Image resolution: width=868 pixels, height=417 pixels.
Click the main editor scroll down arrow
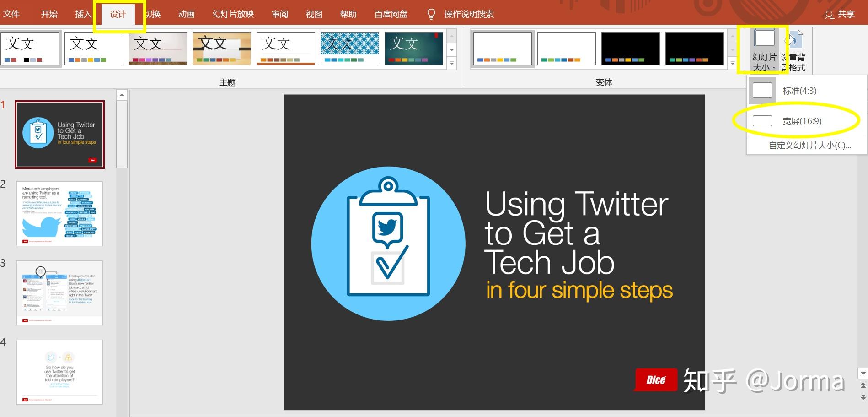coord(863,373)
